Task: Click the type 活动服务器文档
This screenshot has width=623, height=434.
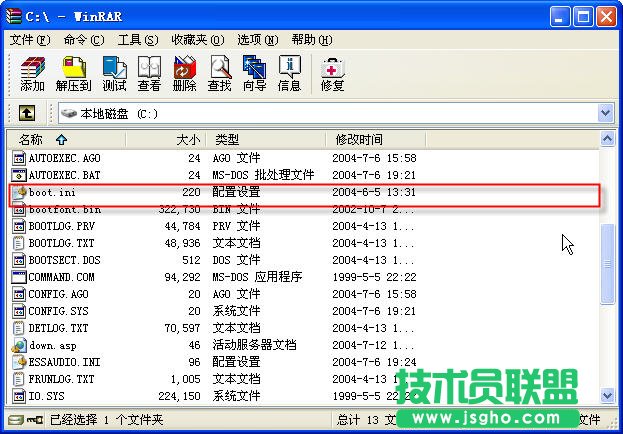Action: [x=254, y=345]
